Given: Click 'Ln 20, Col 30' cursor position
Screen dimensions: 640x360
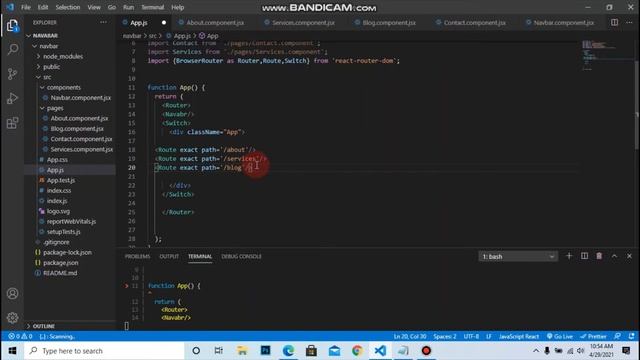Looking at the screenshot, I should pos(410,336).
